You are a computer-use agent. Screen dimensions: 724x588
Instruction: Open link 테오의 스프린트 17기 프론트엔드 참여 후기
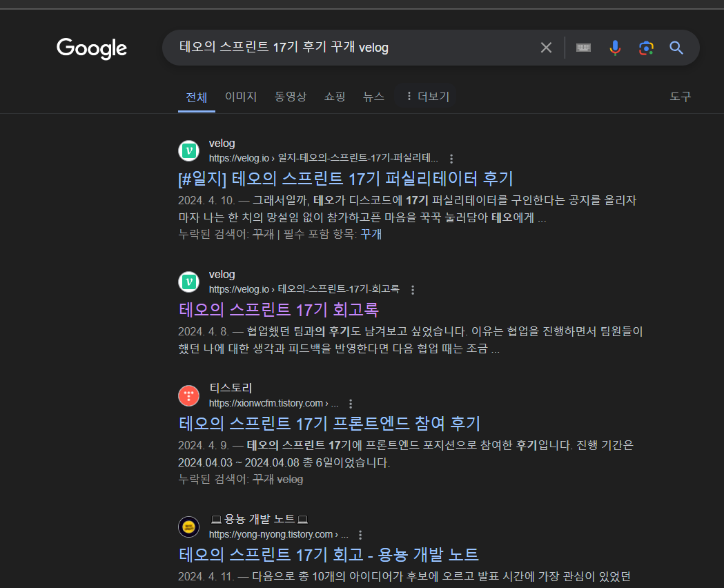click(x=329, y=424)
